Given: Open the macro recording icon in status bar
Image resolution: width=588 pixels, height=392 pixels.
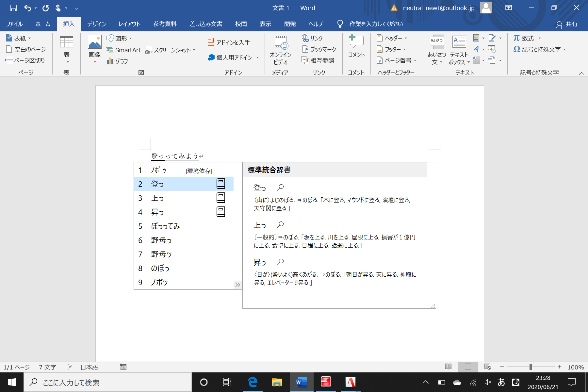Looking at the screenshot, I should [x=123, y=367].
